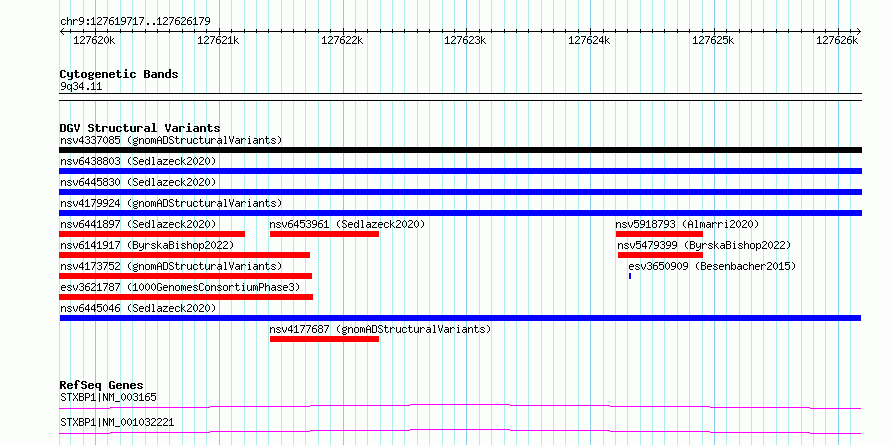
Task: Click the Cytogenetic Bands track title
Action: (x=119, y=74)
